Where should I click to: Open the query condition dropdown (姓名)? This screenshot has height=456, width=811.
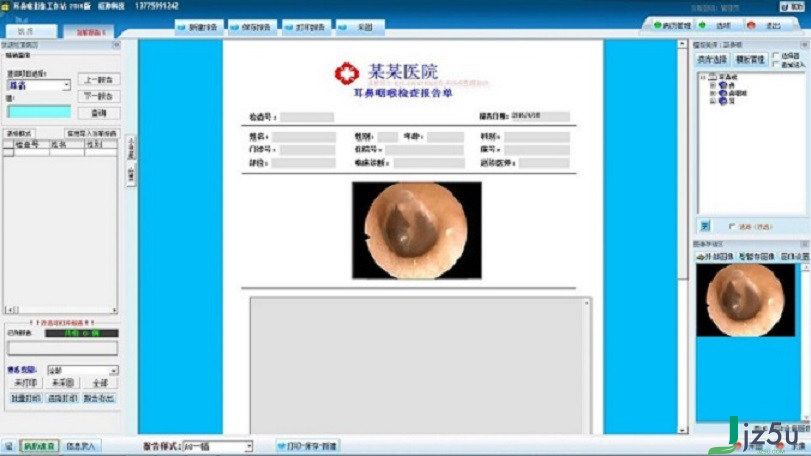[x=39, y=85]
